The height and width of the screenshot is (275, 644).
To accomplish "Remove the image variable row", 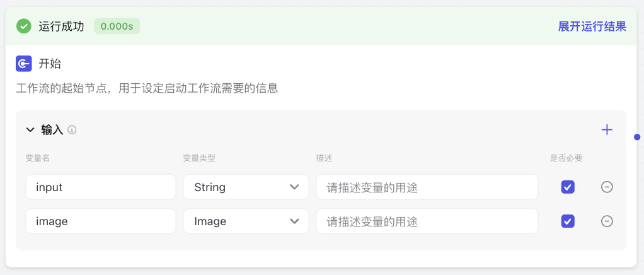I will click(x=607, y=221).
